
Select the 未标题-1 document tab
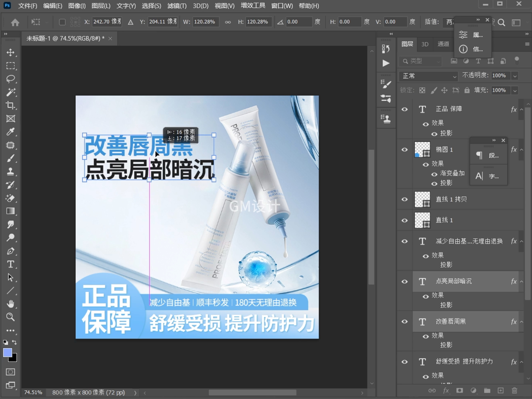point(65,38)
